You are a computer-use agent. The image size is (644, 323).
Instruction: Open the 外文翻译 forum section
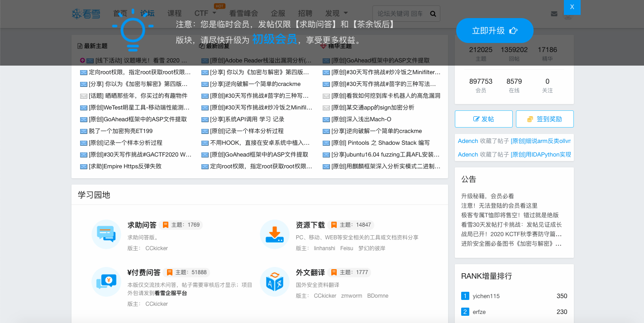coord(310,272)
